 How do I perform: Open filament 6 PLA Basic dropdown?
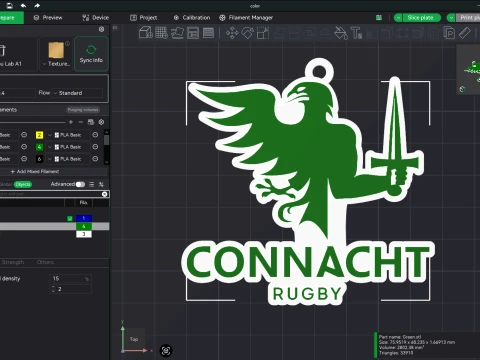pos(68,159)
